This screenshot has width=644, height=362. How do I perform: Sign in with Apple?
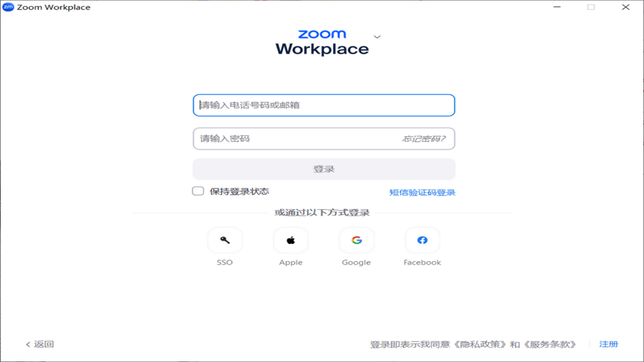290,240
